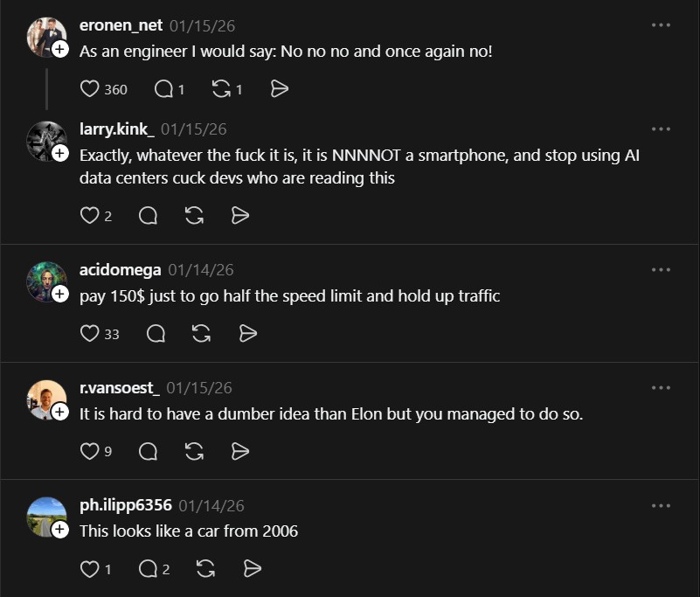Share ph.ilipp6356's car from 2006 comment

[253, 569]
